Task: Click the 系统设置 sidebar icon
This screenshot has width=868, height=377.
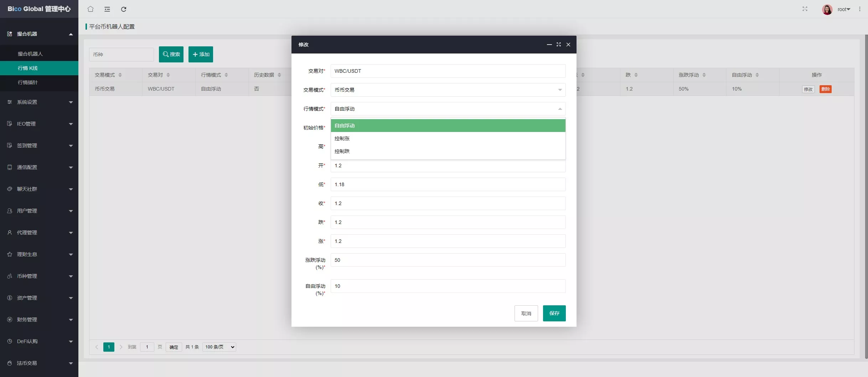Action: [10, 102]
